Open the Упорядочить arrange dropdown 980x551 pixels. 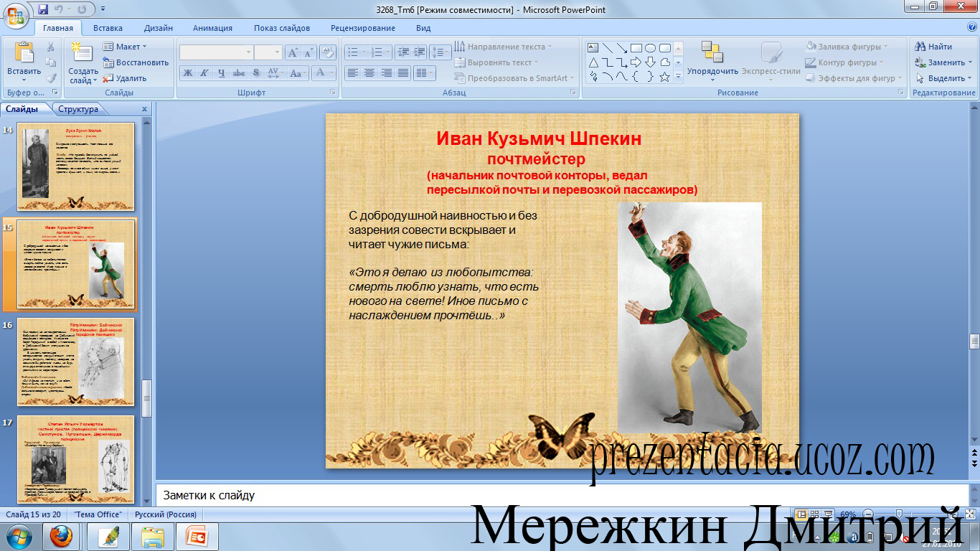pyautogui.click(x=712, y=61)
